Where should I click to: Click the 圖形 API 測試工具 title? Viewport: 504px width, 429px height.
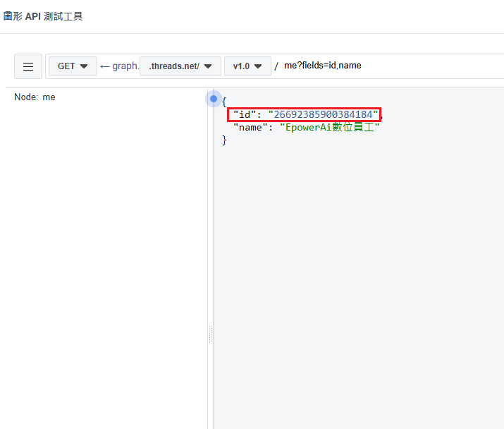[x=43, y=16]
